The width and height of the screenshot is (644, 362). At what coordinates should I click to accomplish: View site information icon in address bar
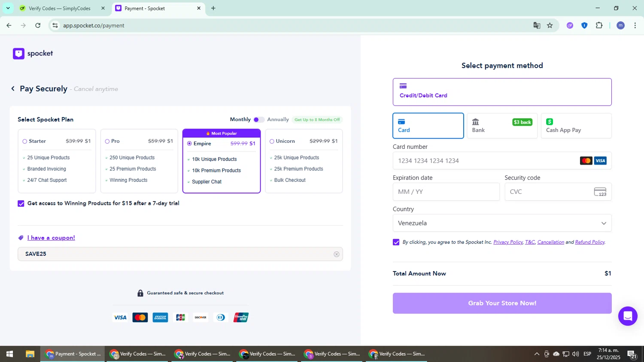click(55, 25)
